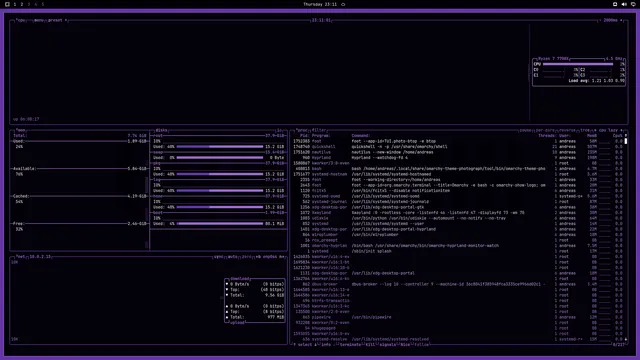This screenshot has width=640, height=360.
Task: Cycle the preset option
Action: point(55,20)
